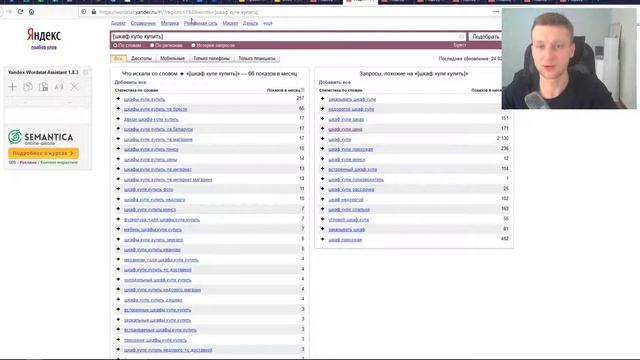The image size is (640, 360).
Task: Switch to the 'Все' device tab
Action: [x=118, y=58]
